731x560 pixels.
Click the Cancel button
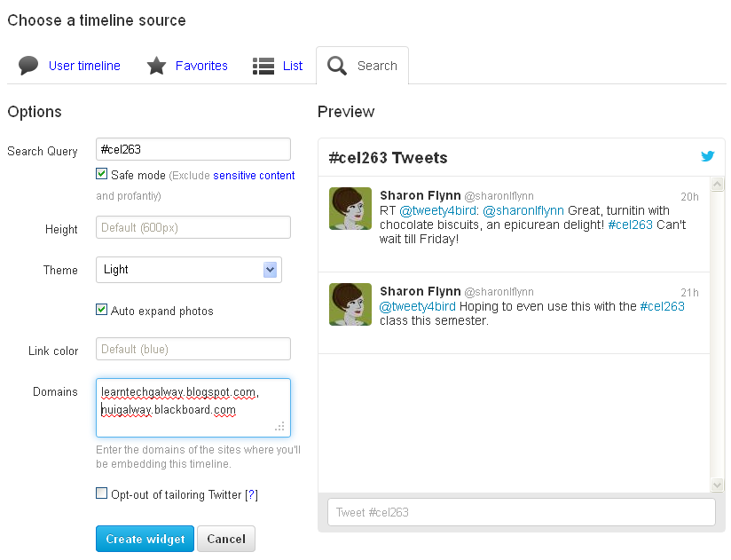[226, 539]
